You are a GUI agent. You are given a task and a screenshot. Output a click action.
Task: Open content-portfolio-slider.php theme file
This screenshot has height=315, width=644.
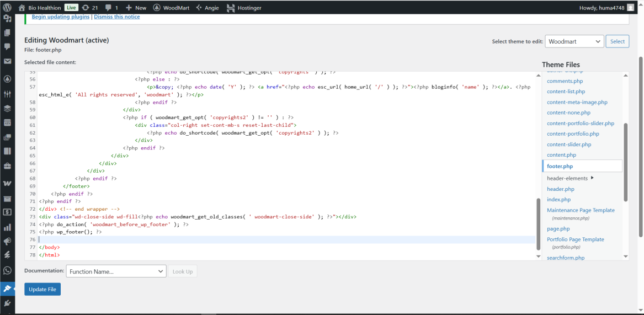point(581,123)
